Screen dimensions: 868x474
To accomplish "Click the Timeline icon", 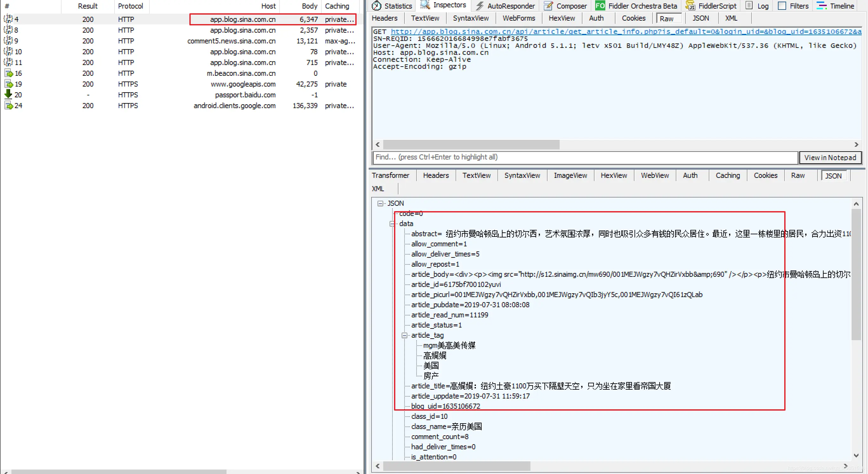I will click(821, 6).
